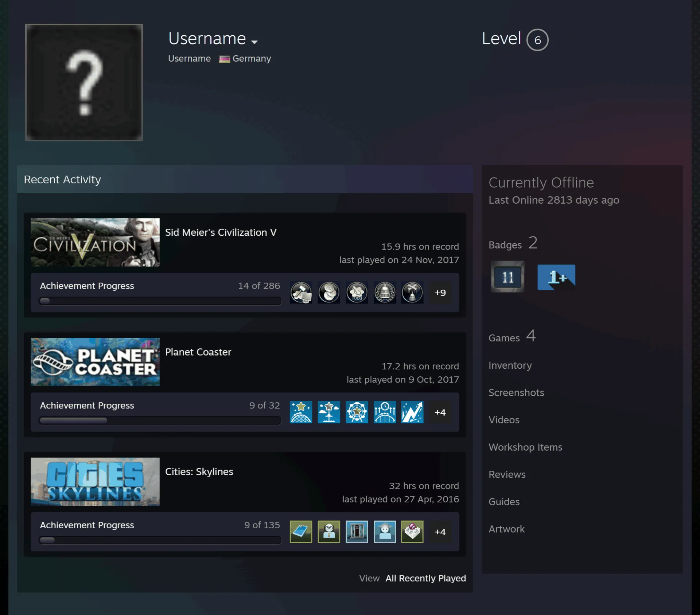Screen dimensions: 700x615
Task: Click the capitol dome achievement icon
Action: point(385,293)
